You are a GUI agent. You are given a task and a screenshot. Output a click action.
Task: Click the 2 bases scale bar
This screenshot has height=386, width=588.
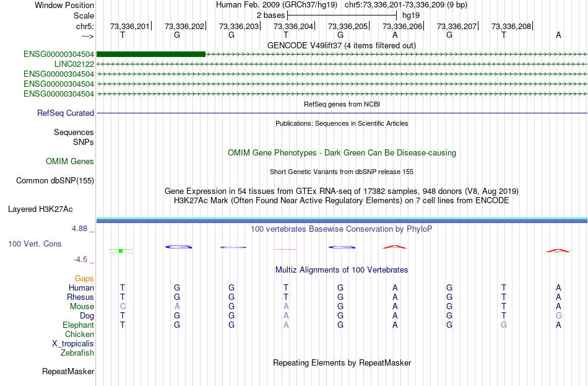pyautogui.click(x=342, y=15)
